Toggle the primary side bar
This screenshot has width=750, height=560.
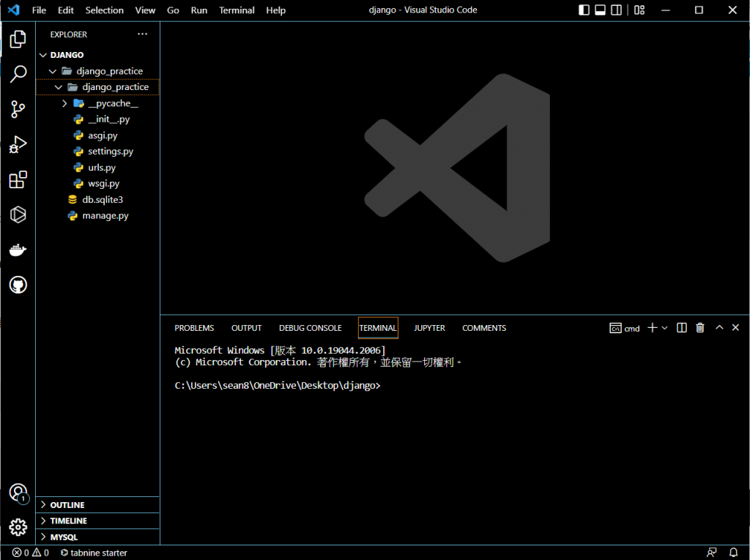[584, 10]
